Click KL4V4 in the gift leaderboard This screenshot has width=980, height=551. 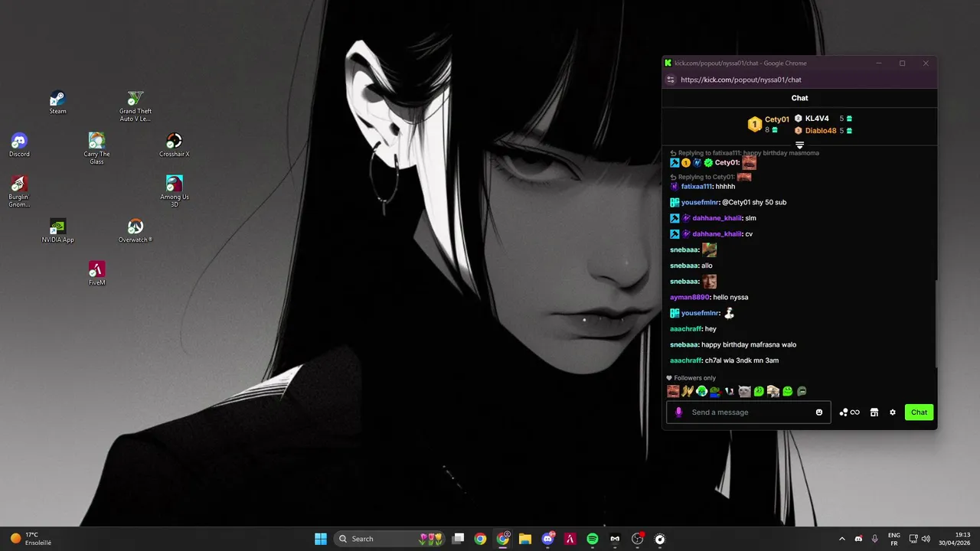pos(817,119)
